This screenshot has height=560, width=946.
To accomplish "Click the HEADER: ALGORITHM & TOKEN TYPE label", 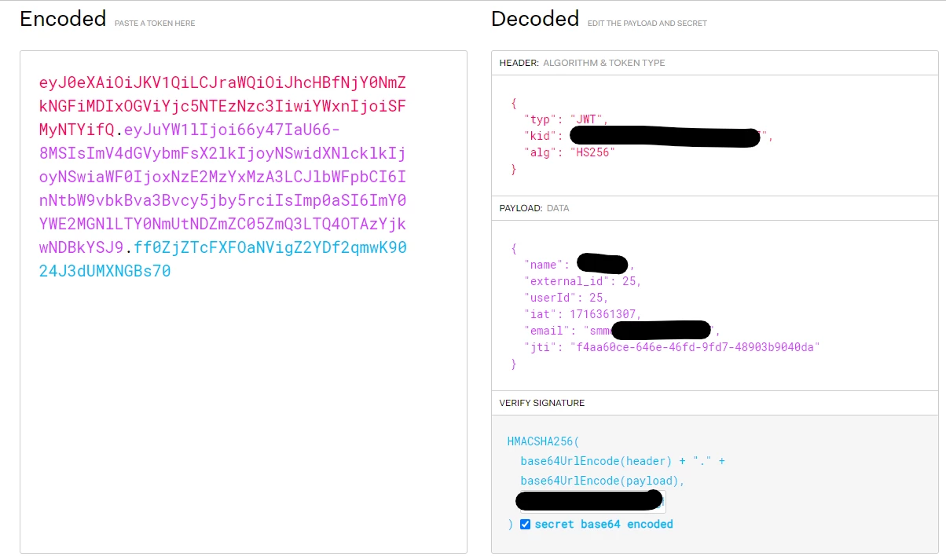I will pos(582,63).
